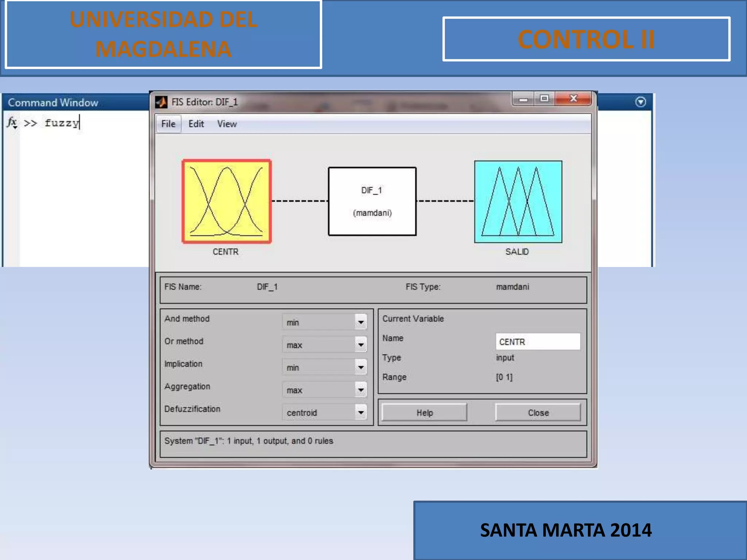This screenshot has width=747, height=560.
Task: Click the And method label
Action: 187,319
